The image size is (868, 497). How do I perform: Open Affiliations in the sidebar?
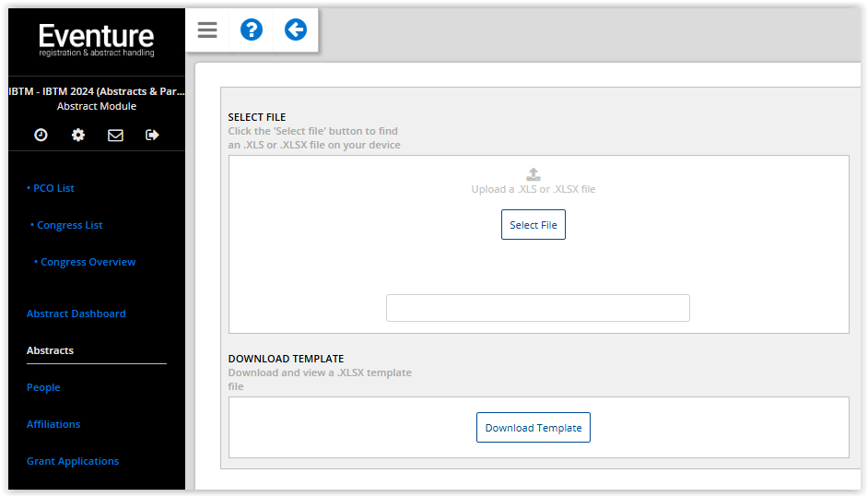(x=53, y=424)
